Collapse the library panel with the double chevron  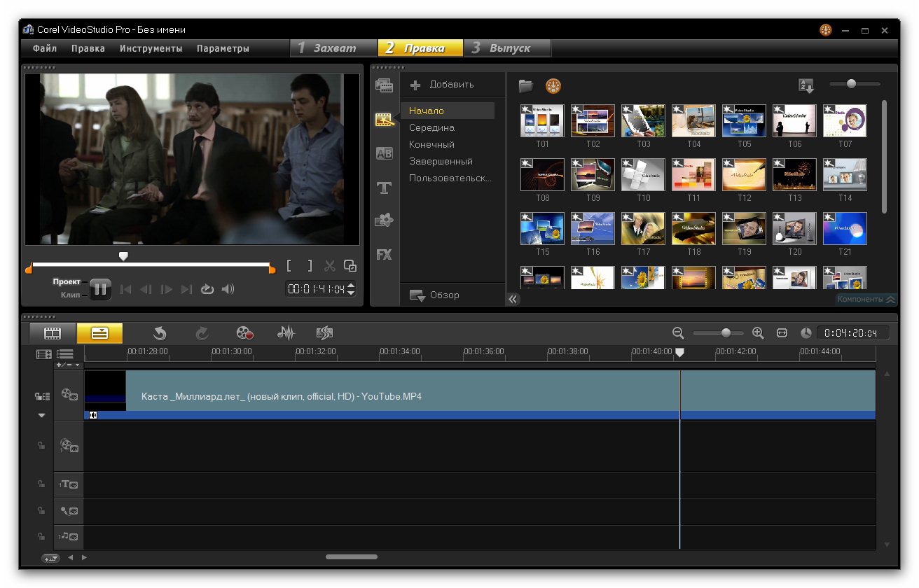pos(513,299)
